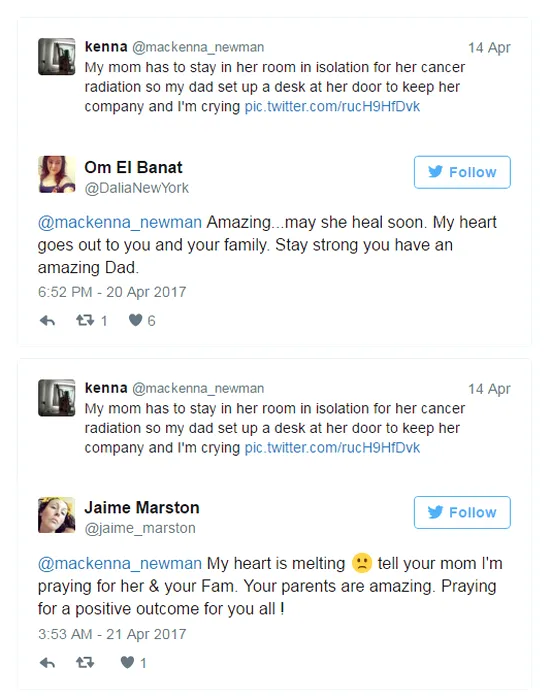Follow Jaime Marston

click(462, 512)
